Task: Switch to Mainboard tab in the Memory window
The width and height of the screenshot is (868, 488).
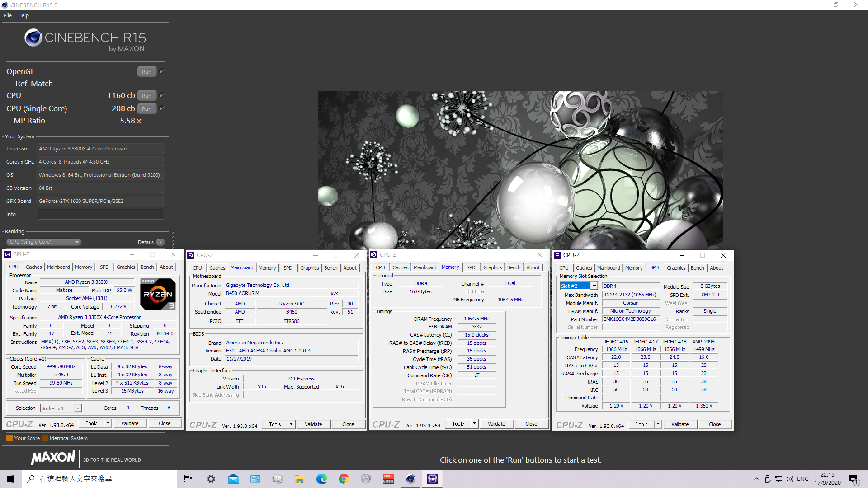Action: (425, 267)
